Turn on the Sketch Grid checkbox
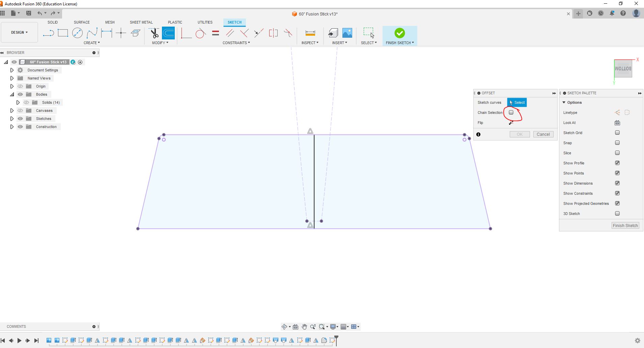Viewport: 644px width, 348px height. point(617,133)
